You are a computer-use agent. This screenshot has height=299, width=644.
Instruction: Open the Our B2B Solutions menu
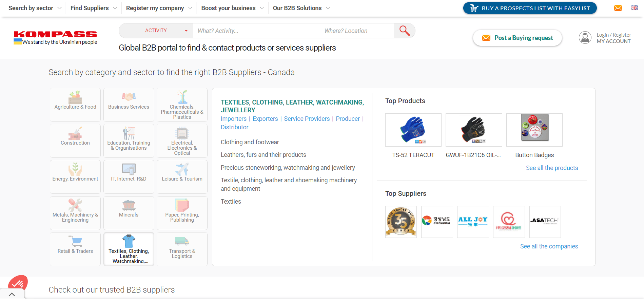[301, 8]
